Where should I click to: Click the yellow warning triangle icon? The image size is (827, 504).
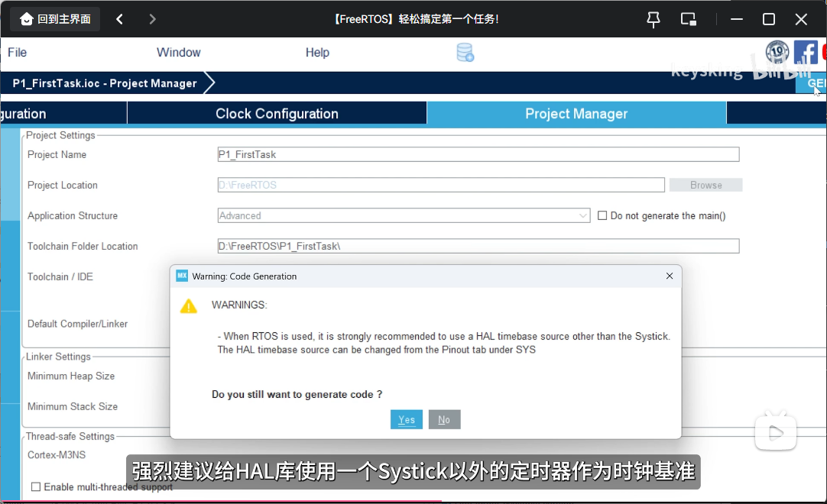(x=188, y=306)
